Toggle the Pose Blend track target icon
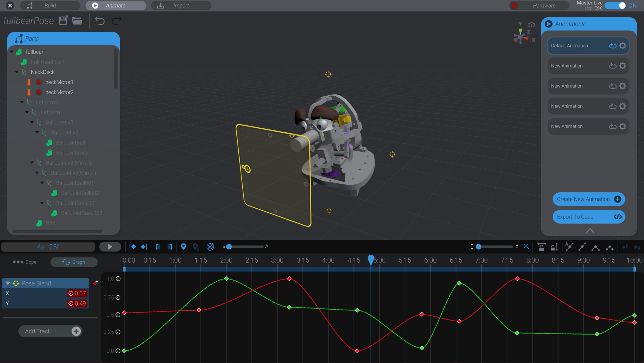Screen dimensions: 644x363 (x=16, y=283)
